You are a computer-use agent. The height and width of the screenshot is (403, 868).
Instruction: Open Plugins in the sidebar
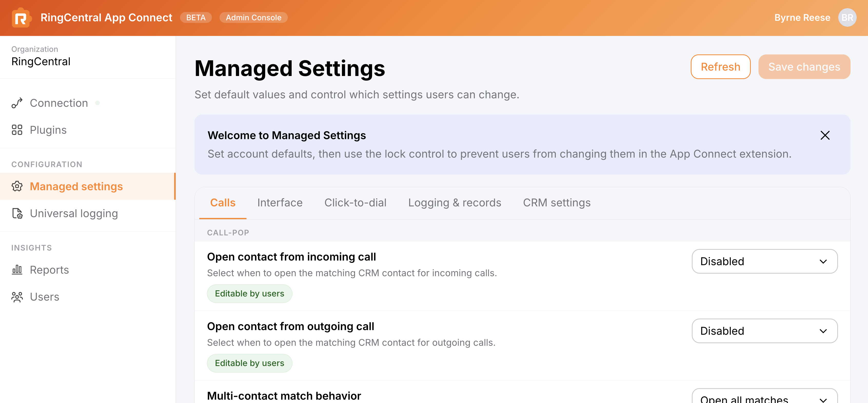[88, 130]
